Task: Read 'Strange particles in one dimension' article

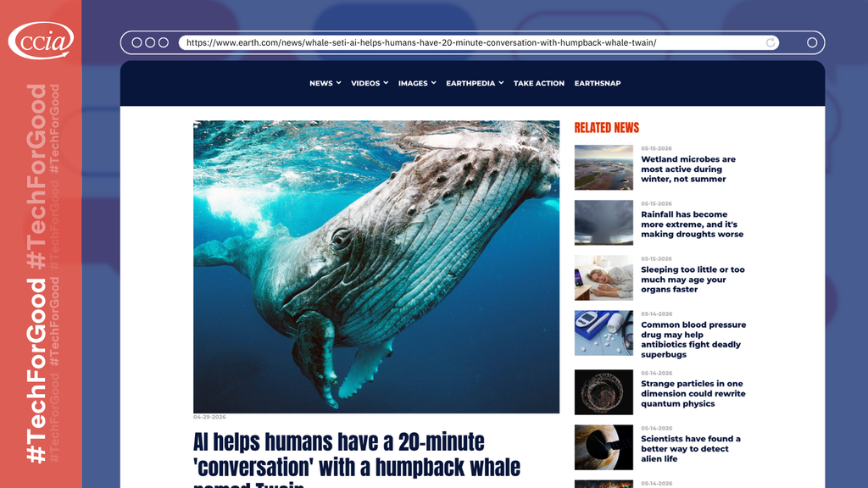Action: click(x=693, y=393)
